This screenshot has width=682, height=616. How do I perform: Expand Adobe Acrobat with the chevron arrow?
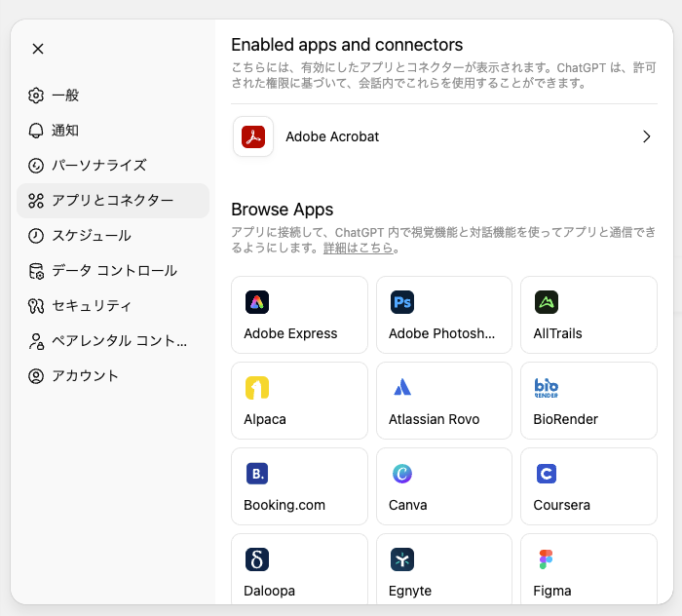click(646, 136)
